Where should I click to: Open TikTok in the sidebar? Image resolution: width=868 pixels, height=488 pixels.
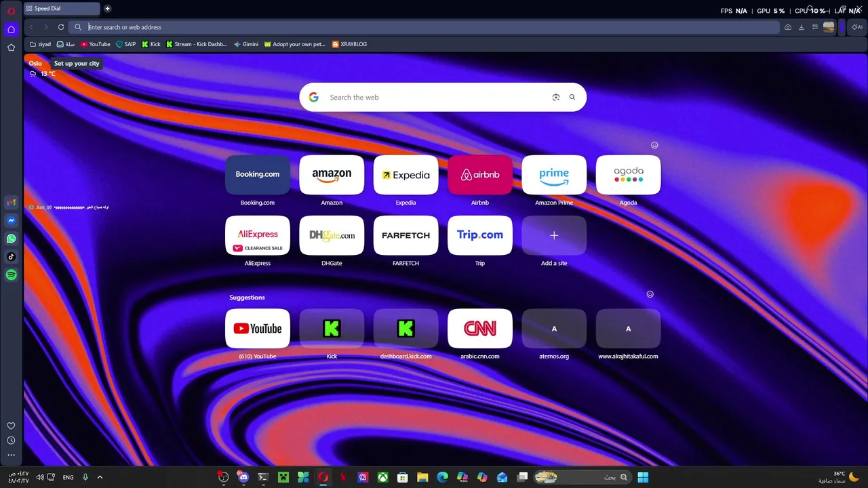point(11,257)
